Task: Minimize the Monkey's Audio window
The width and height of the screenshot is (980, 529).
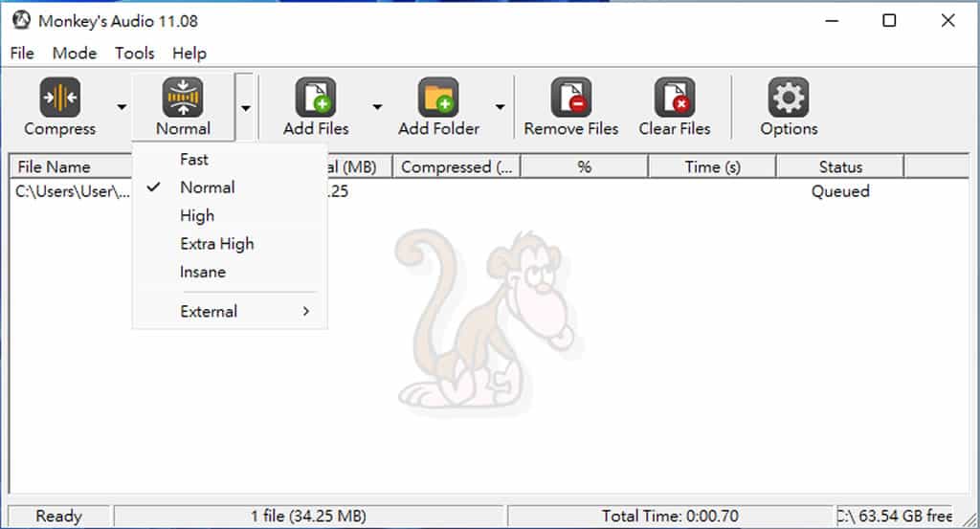Action: point(832,21)
